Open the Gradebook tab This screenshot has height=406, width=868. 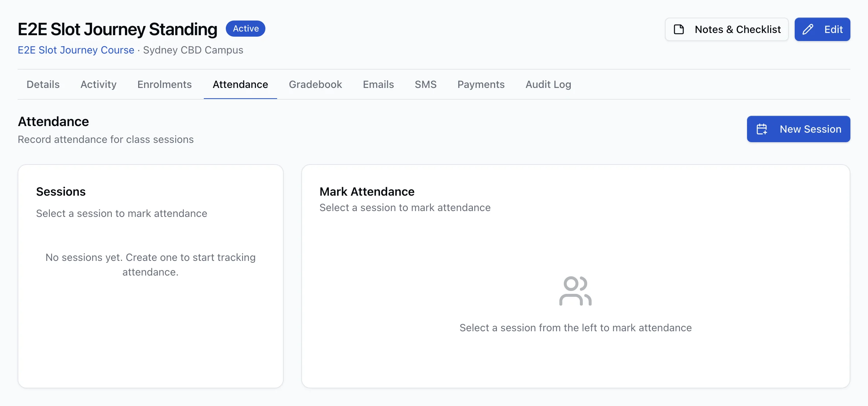tap(315, 84)
